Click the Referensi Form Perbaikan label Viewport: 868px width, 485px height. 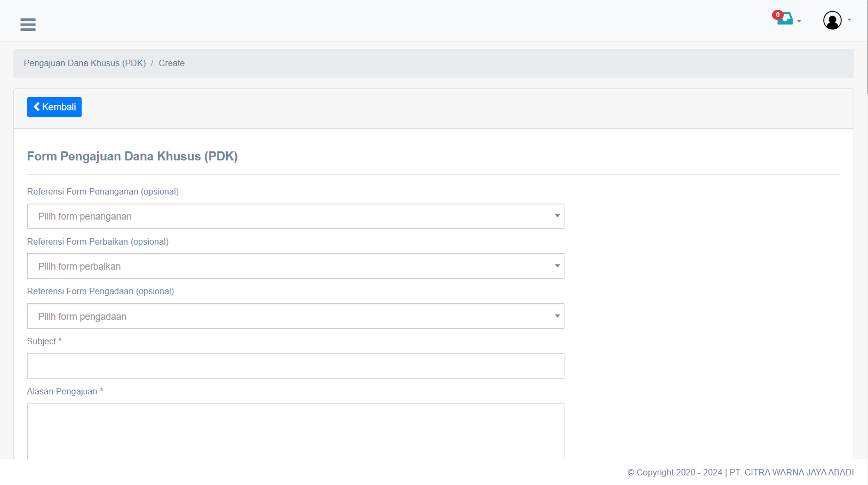point(98,242)
